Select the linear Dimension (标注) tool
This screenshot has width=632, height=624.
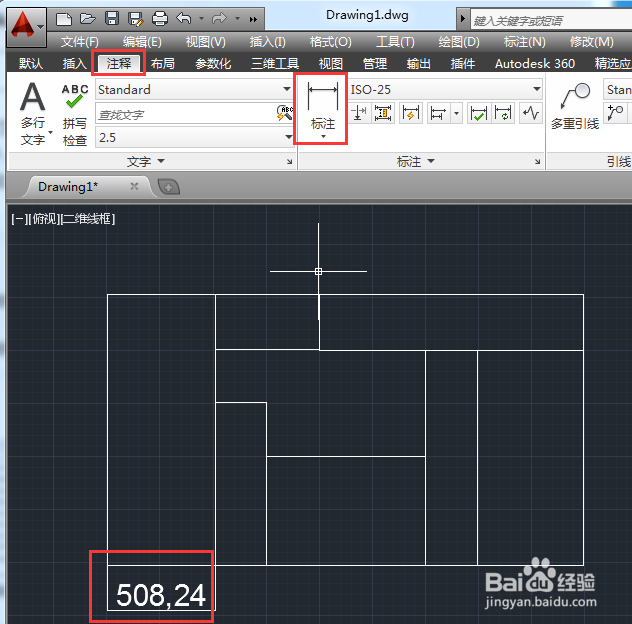click(322, 107)
